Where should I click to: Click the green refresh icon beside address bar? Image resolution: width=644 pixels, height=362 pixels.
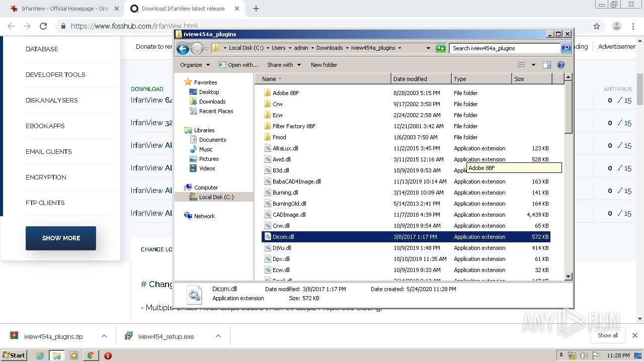tap(441, 48)
